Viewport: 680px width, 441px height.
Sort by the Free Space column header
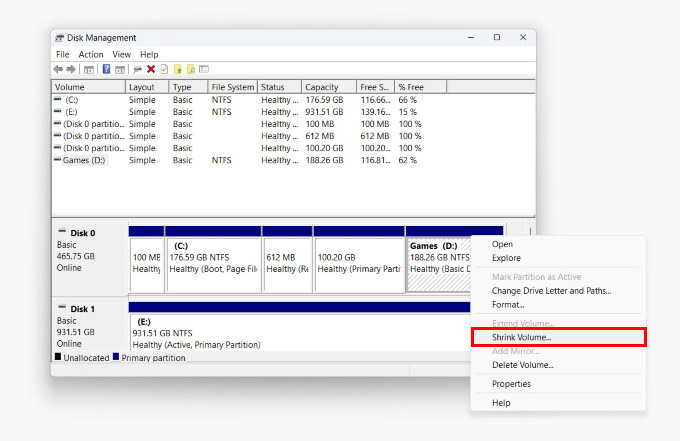[x=376, y=87]
